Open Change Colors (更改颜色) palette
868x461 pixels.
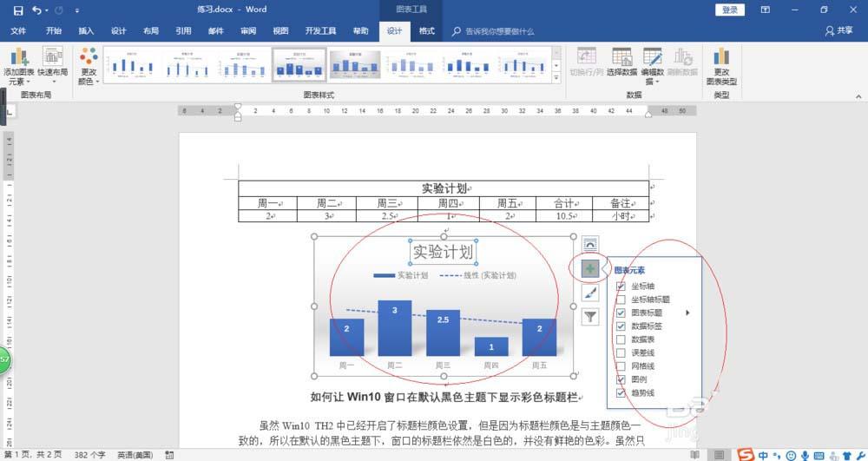pos(89,66)
